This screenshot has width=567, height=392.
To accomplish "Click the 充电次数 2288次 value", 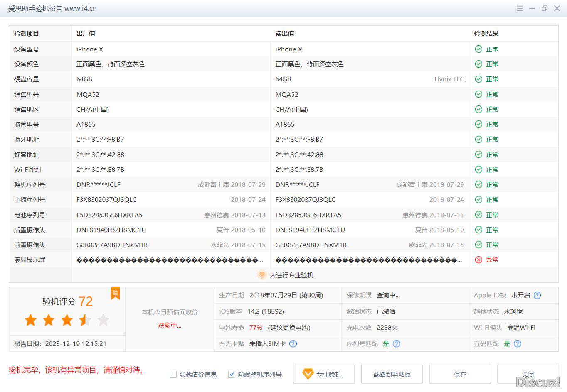I will [x=387, y=328].
